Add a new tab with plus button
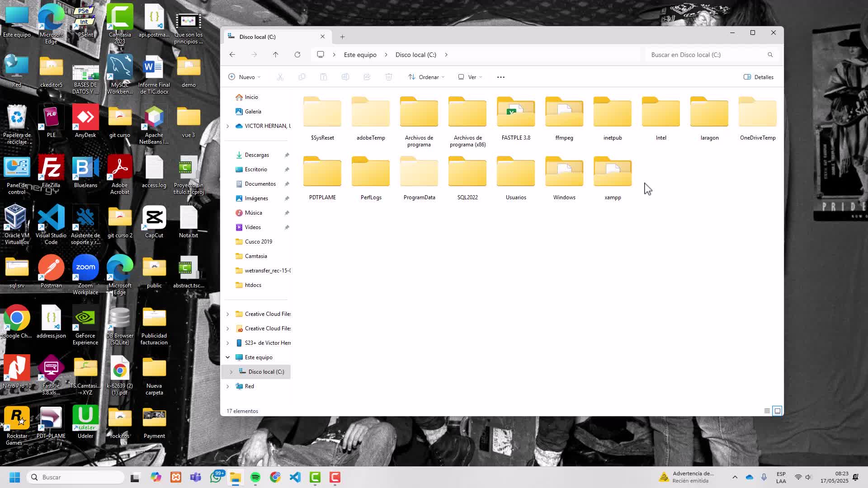Viewport: 868px width, 488px height. (342, 37)
